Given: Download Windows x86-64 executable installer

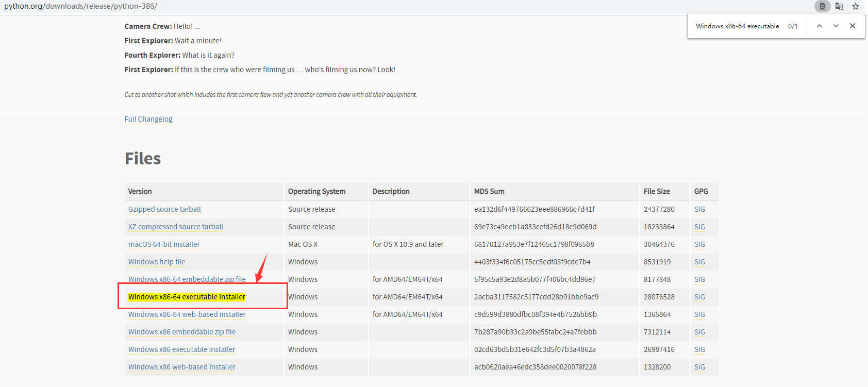Looking at the screenshot, I should point(187,297).
